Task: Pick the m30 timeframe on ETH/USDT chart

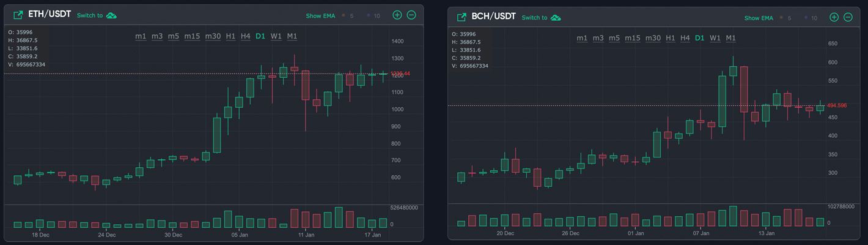Action: tap(213, 36)
